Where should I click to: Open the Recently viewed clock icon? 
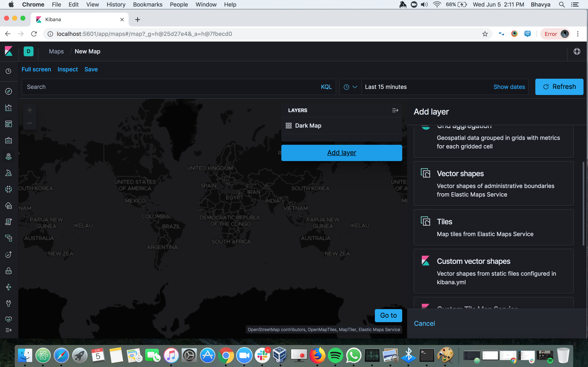pyautogui.click(x=9, y=71)
